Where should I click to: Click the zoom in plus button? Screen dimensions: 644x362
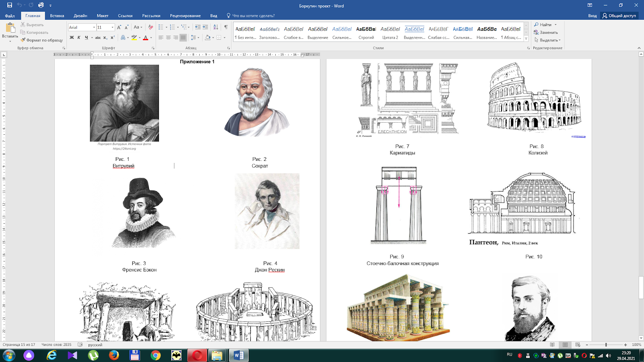[x=625, y=345]
